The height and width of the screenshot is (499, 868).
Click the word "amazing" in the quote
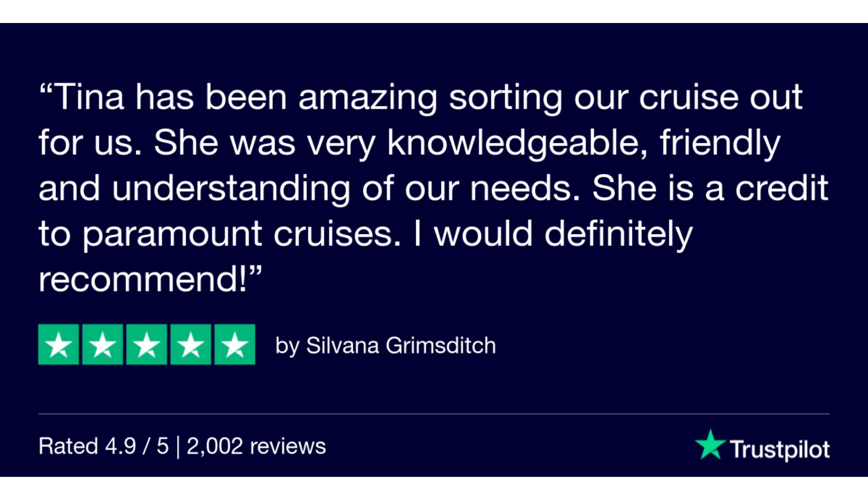tap(368, 97)
